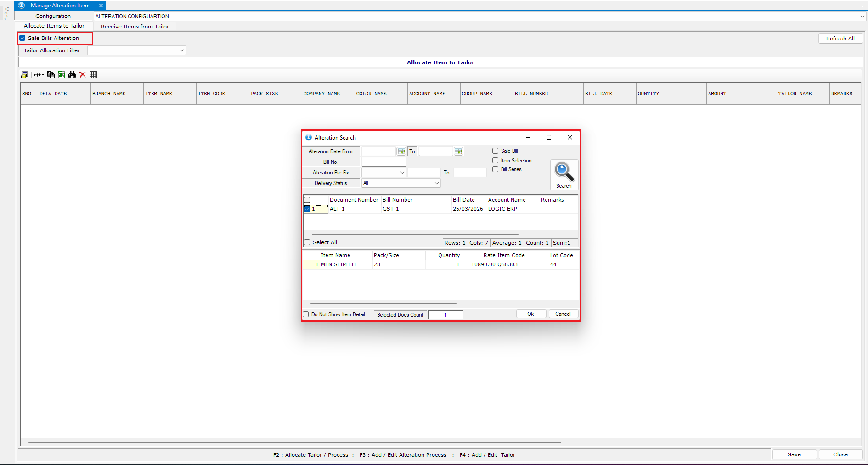
Task: Click the magnifier Search button
Action: coord(564,175)
